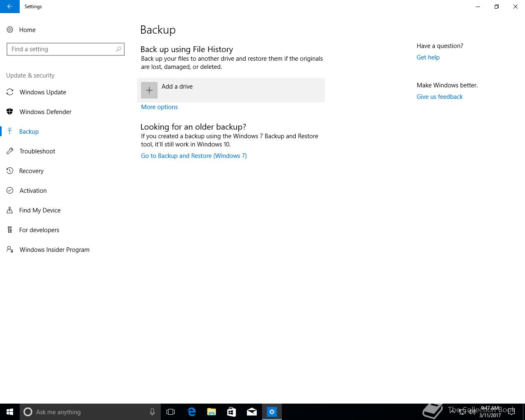Select the Recovery clock icon

point(10,171)
